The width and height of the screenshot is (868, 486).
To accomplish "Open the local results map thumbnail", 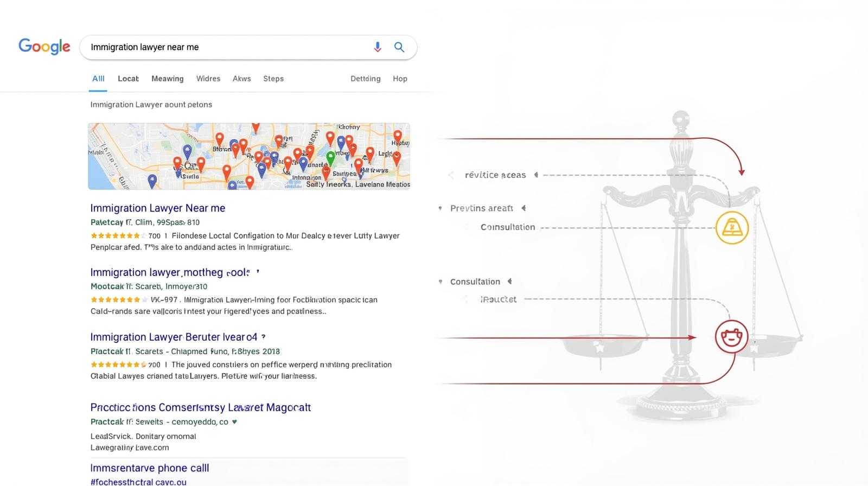I will tap(249, 156).
